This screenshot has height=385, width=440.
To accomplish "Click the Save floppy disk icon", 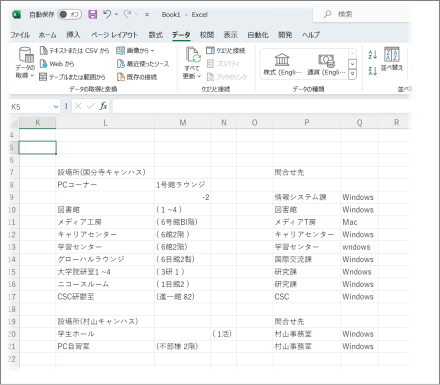I will point(92,14).
